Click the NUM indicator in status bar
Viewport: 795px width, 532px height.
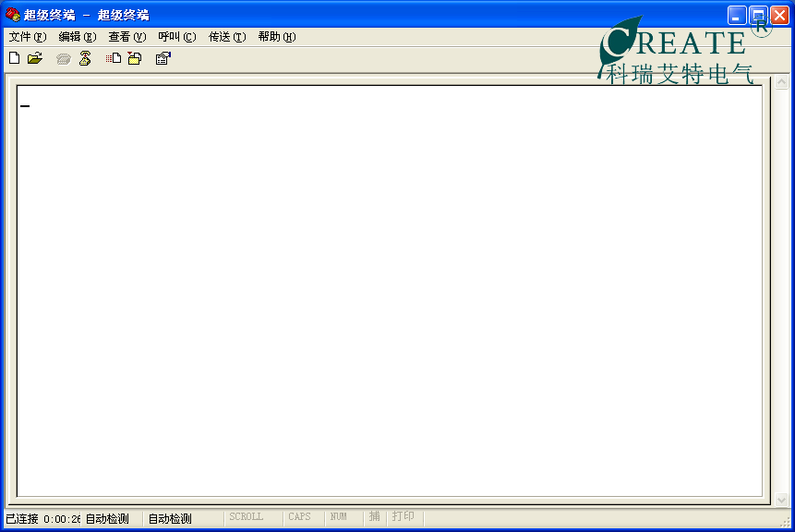point(338,517)
